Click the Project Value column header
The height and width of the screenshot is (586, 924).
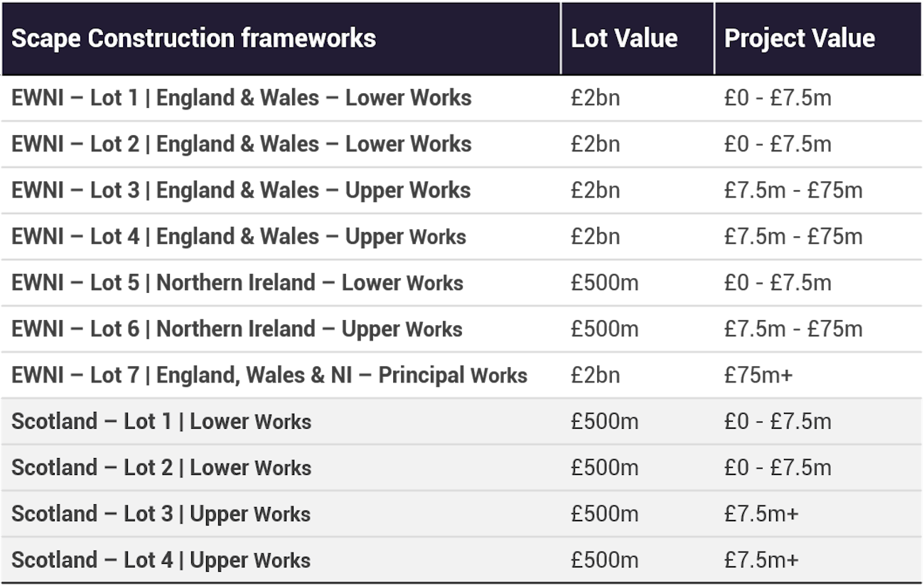[x=818, y=38]
